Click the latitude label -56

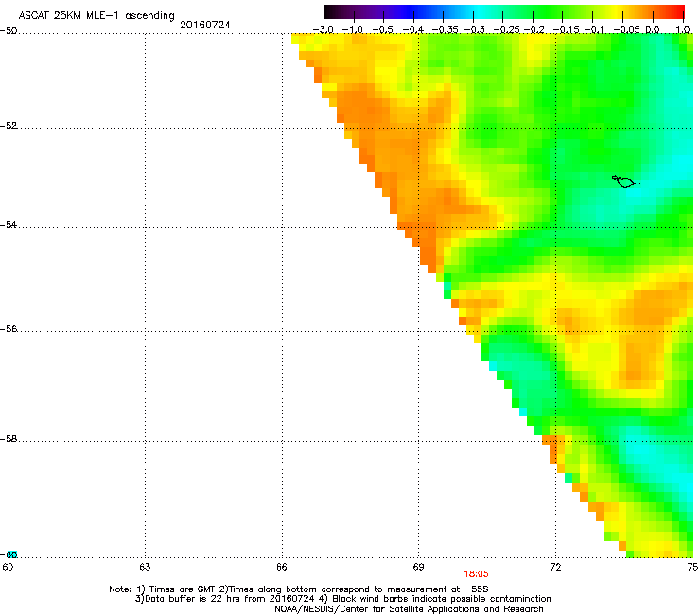(9, 328)
